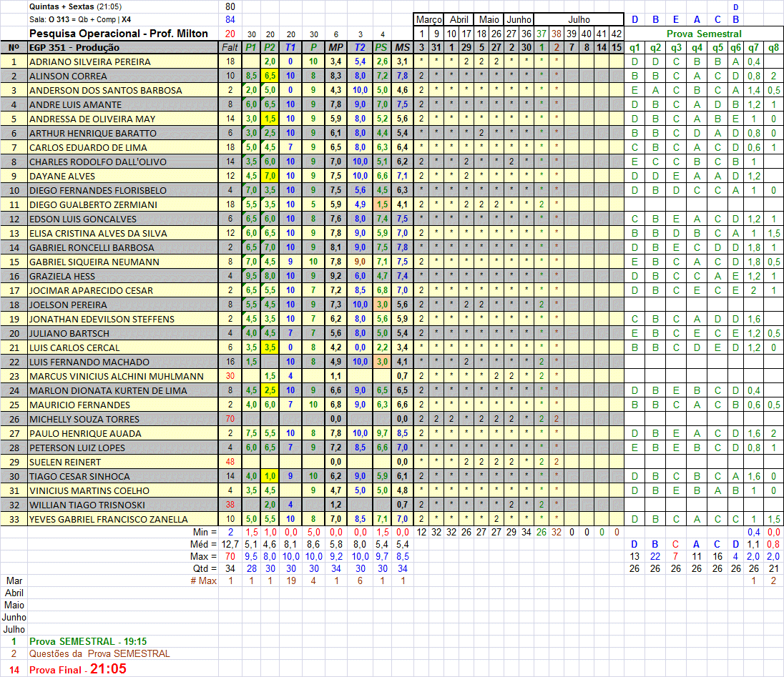784x677 pixels.
Task: Click the 'MS' column header cell
Action: point(402,47)
